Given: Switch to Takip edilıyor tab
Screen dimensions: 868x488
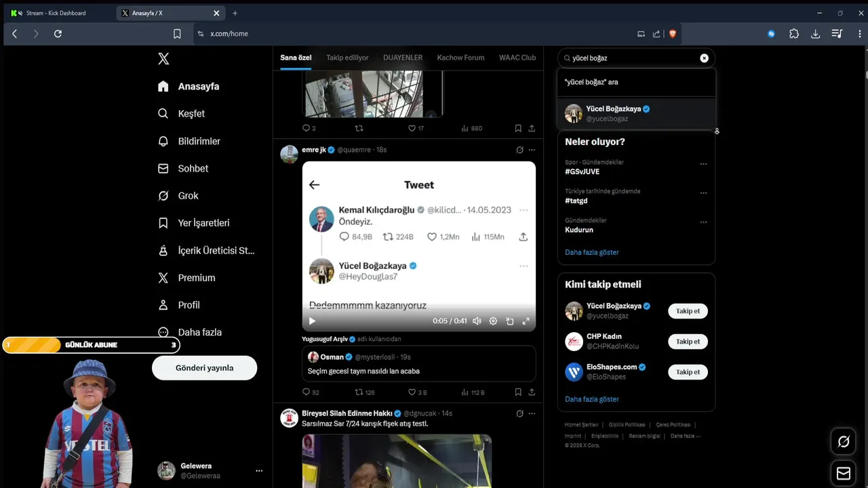Looking at the screenshot, I should pyautogui.click(x=347, y=58).
